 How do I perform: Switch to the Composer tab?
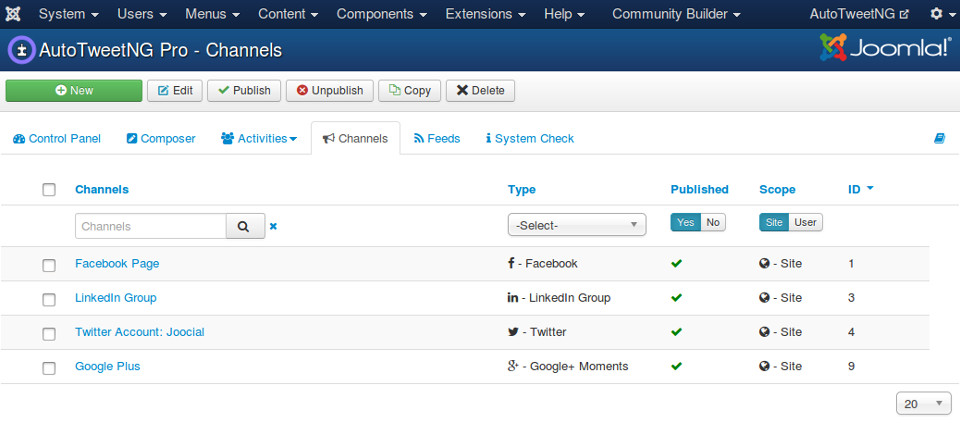tap(161, 139)
